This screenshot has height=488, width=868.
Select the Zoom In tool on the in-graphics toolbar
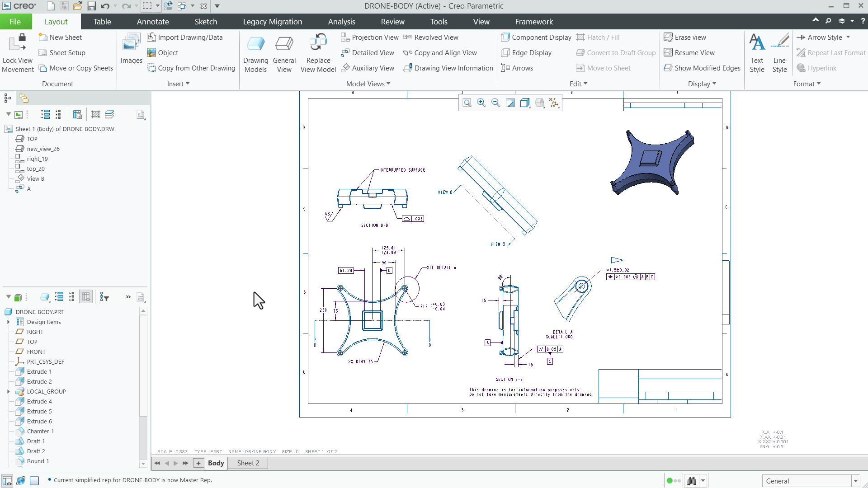pos(481,103)
